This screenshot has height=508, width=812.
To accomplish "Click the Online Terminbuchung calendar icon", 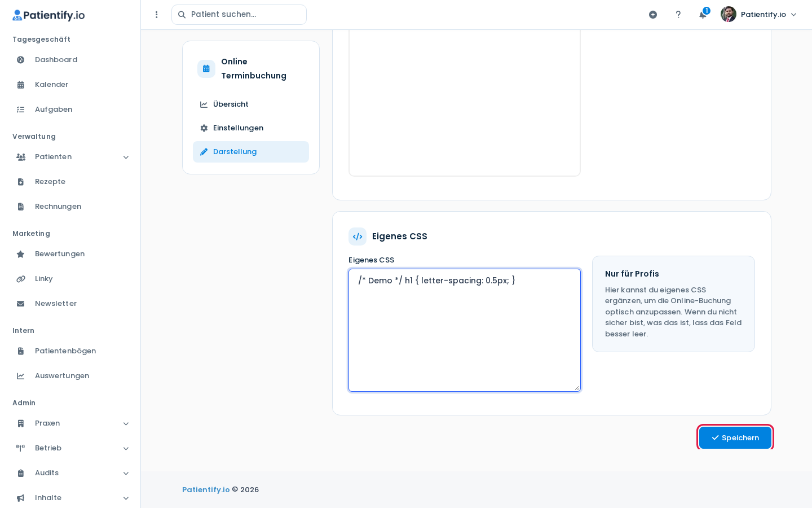I will (x=206, y=69).
